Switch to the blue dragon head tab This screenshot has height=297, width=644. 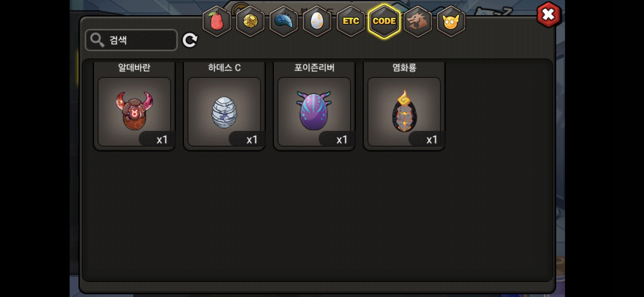pos(283,21)
